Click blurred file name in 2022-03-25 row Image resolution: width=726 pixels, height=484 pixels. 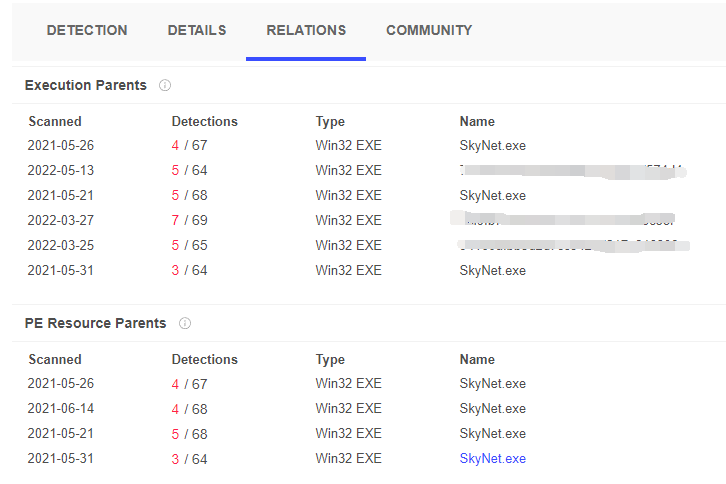tap(568, 245)
